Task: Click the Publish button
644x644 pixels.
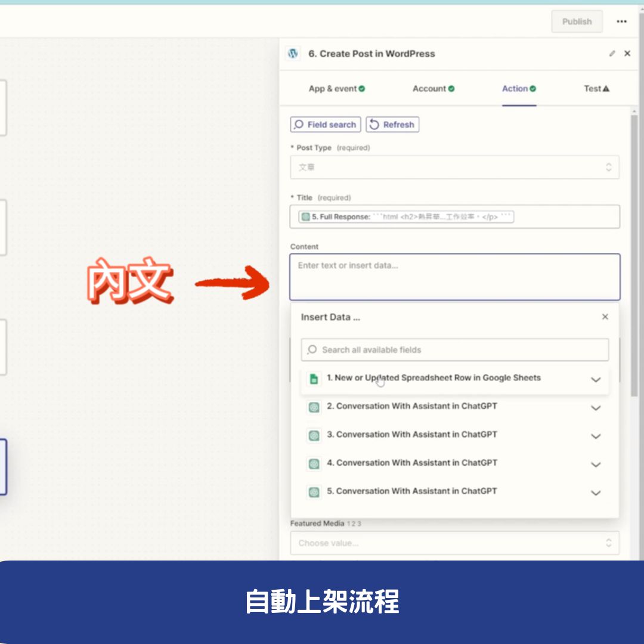Action: (x=577, y=21)
